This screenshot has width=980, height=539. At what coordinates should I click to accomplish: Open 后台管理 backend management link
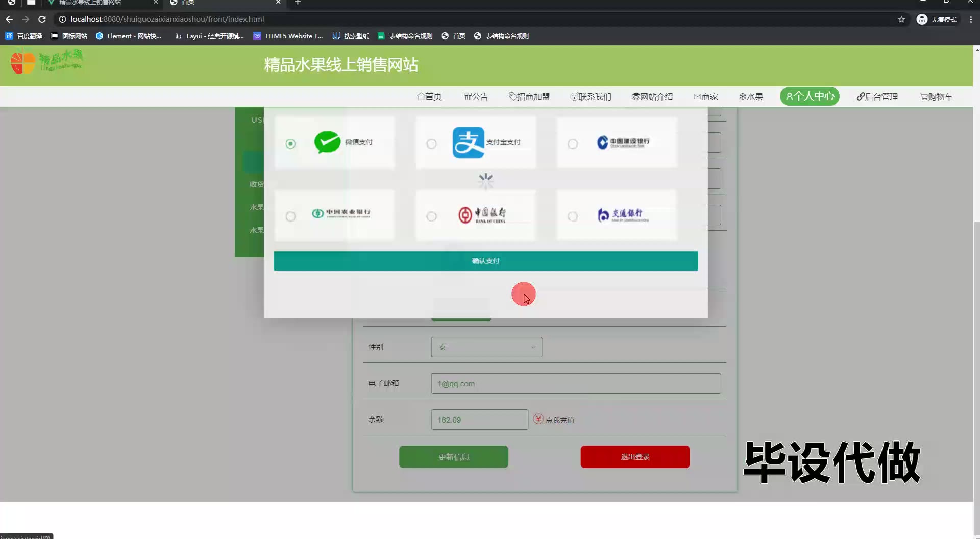(x=877, y=96)
